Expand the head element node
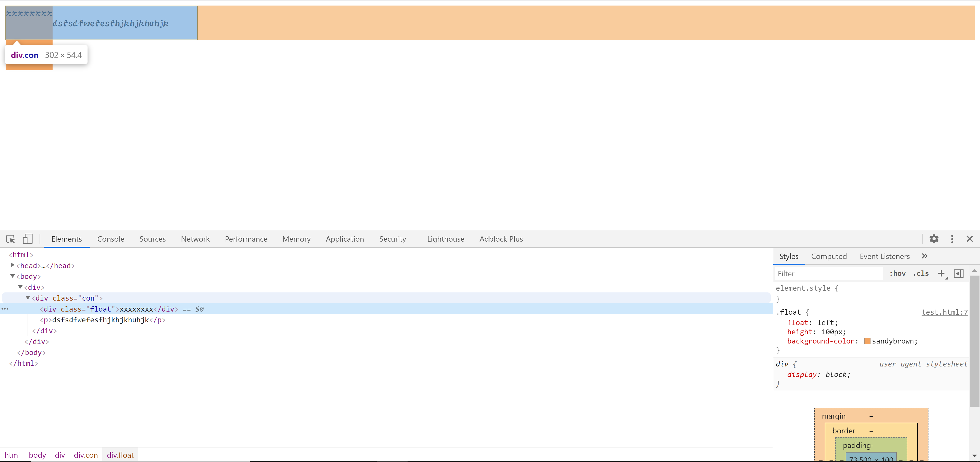 point(13,265)
